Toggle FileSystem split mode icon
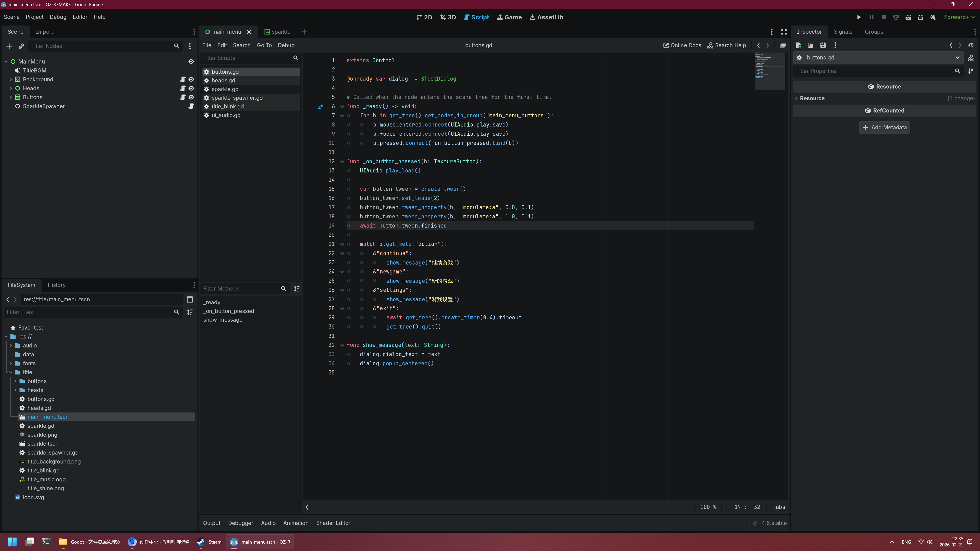 tap(190, 299)
